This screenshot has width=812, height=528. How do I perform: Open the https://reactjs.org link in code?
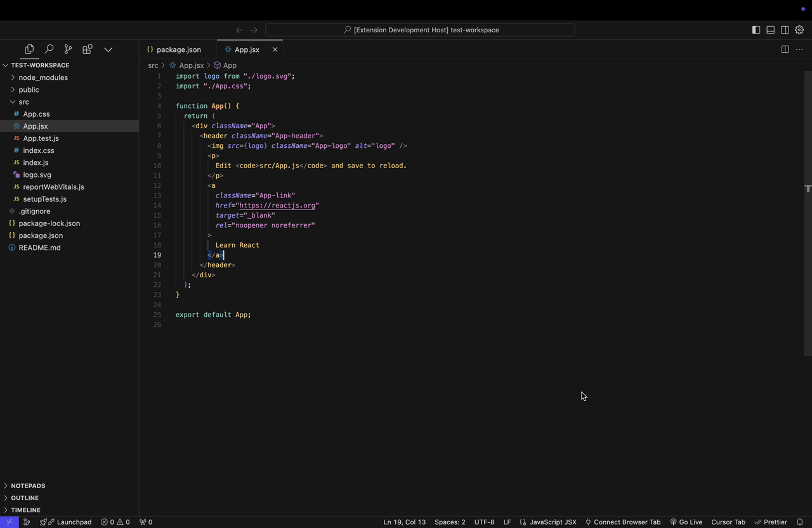(x=277, y=205)
